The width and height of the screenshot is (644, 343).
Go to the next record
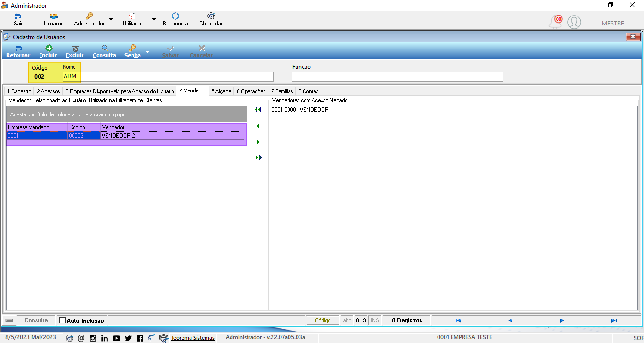tap(562, 320)
